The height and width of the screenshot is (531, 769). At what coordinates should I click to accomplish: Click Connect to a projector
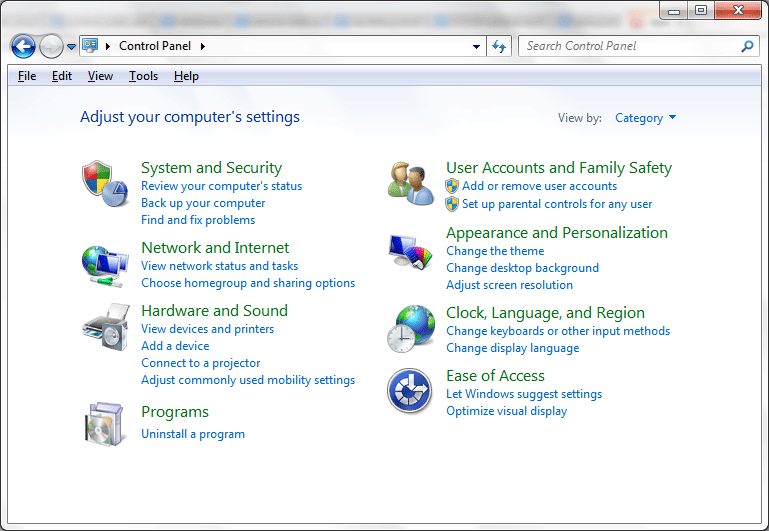[x=201, y=363]
